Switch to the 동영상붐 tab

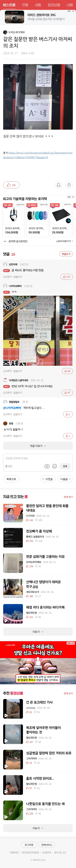click(x=54, y=5)
